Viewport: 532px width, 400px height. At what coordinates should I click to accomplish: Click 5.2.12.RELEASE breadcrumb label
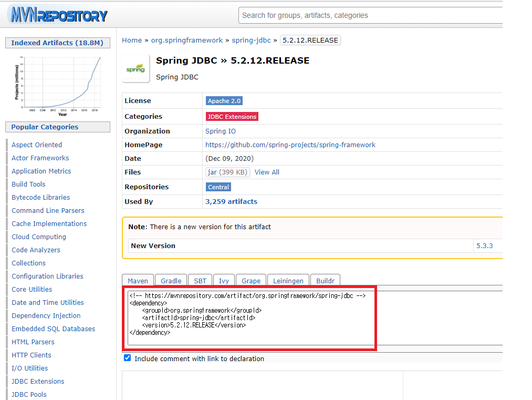310,40
